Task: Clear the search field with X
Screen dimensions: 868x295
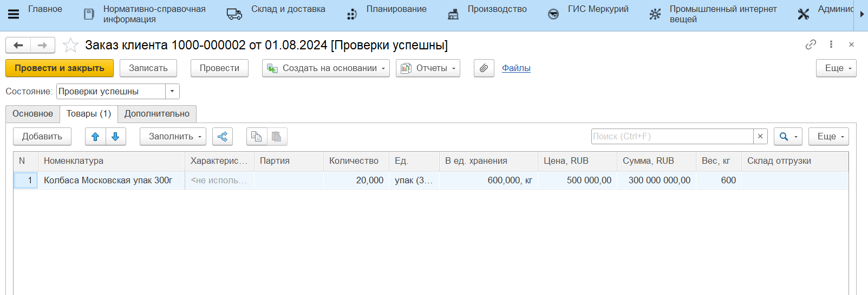Action: tap(760, 137)
